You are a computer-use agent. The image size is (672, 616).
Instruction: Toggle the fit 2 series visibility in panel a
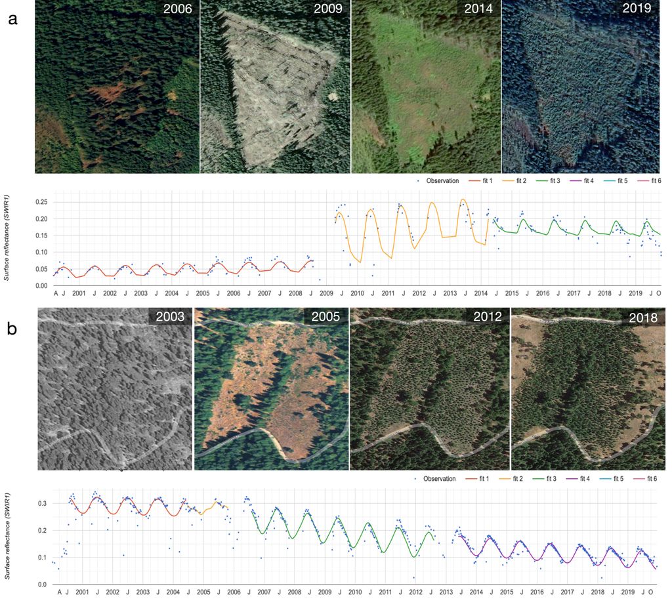point(507,182)
